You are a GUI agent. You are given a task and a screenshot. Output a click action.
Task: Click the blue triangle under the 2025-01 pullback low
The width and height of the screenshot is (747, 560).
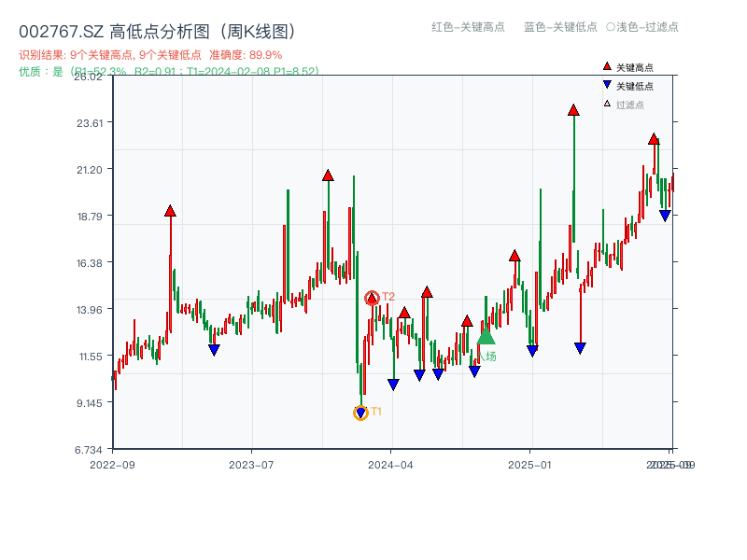click(532, 349)
